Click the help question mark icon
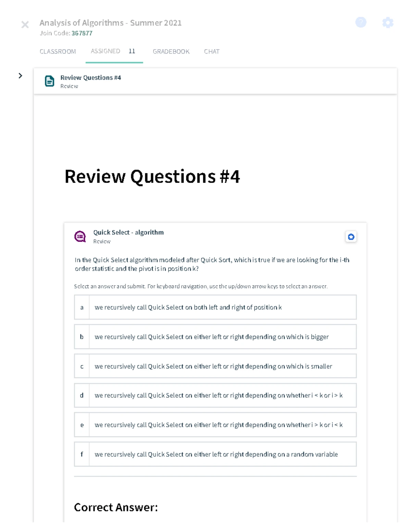 click(361, 23)
